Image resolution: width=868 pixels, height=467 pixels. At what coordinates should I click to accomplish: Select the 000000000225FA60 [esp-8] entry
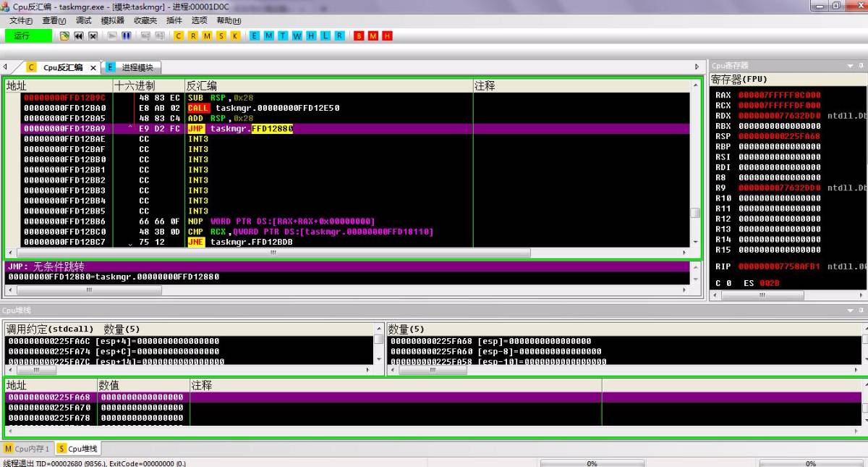click(x=626, y=351)
